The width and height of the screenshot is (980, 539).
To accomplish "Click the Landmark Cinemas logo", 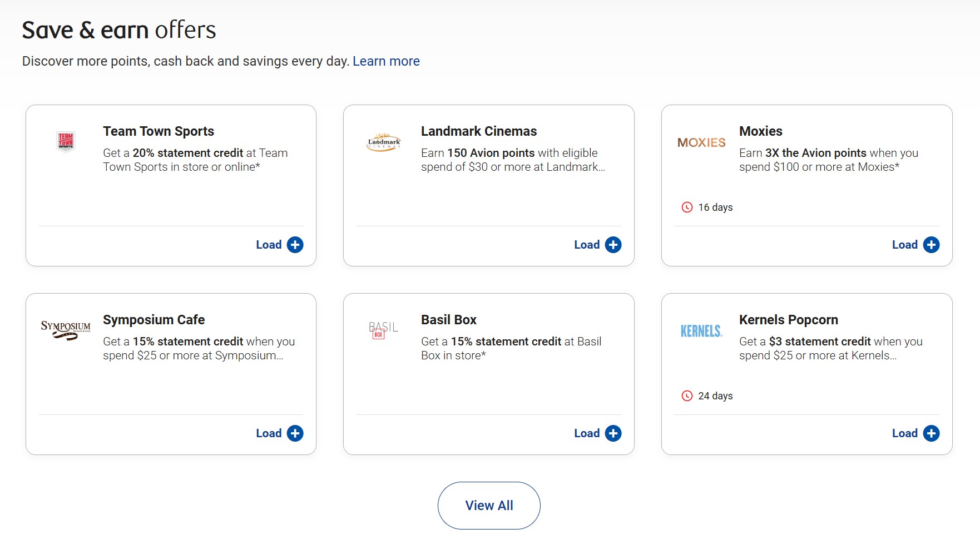I will click(384, 141).
